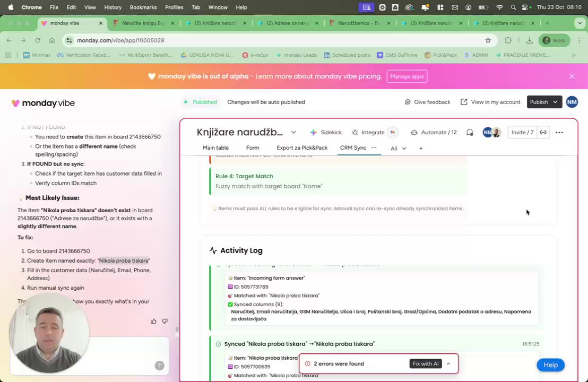This screenshot has height=382, width=588.
Task: Open monday Leads bookmark
Action: tap(296, 55)
